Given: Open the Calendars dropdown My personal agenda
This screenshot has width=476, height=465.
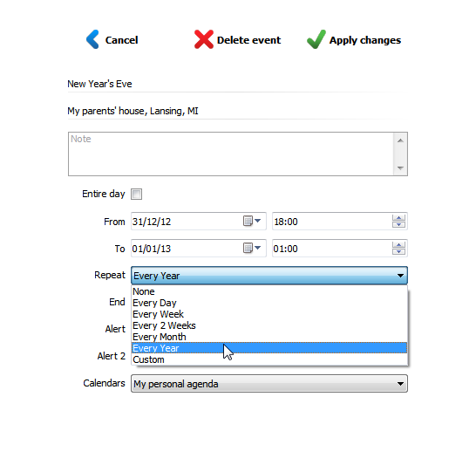Looking at the screenshot, I should 269,384.
